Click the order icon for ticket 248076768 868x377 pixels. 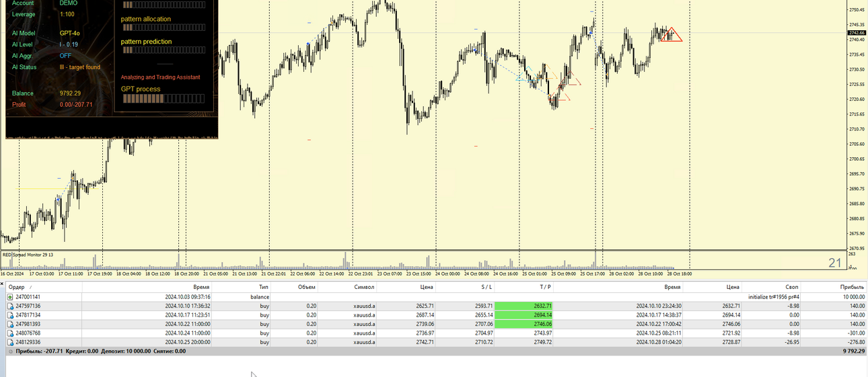click(10, 333)
